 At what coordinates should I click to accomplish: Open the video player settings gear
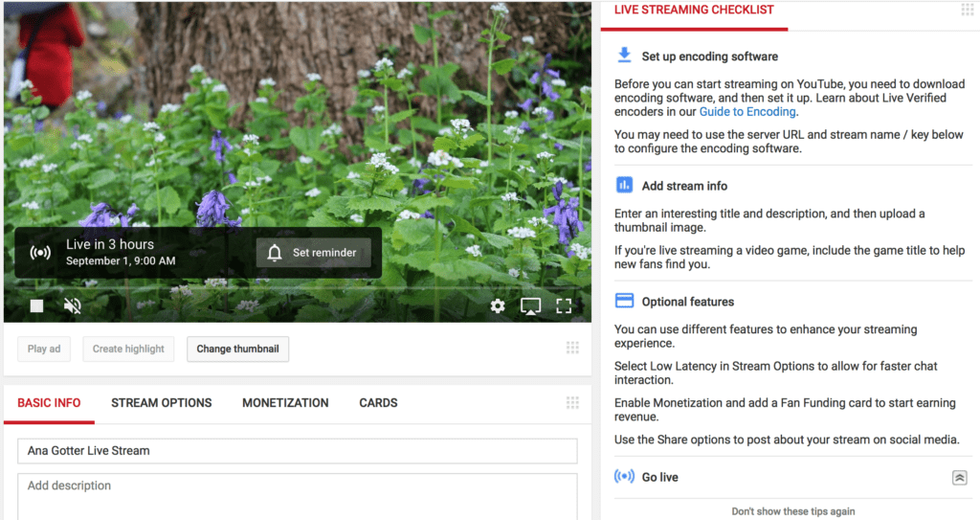click(498, 306)
